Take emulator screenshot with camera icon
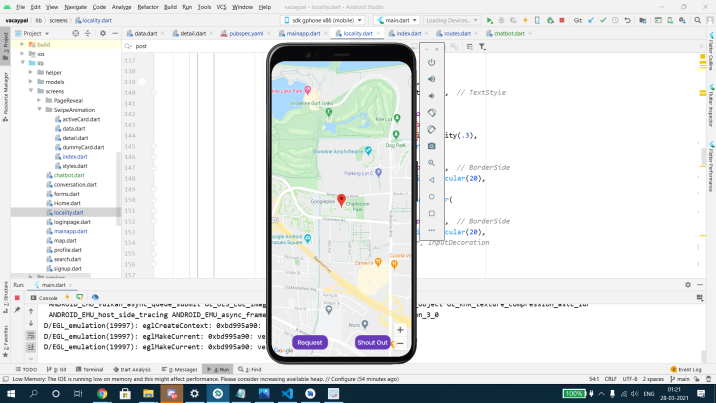This screenshot has width=716, height=403. (x=432, y=146)
